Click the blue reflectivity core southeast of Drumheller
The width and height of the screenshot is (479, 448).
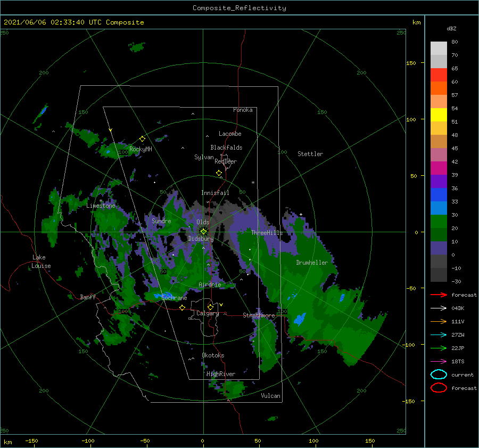pyautogui.click(x=300, y=319)
